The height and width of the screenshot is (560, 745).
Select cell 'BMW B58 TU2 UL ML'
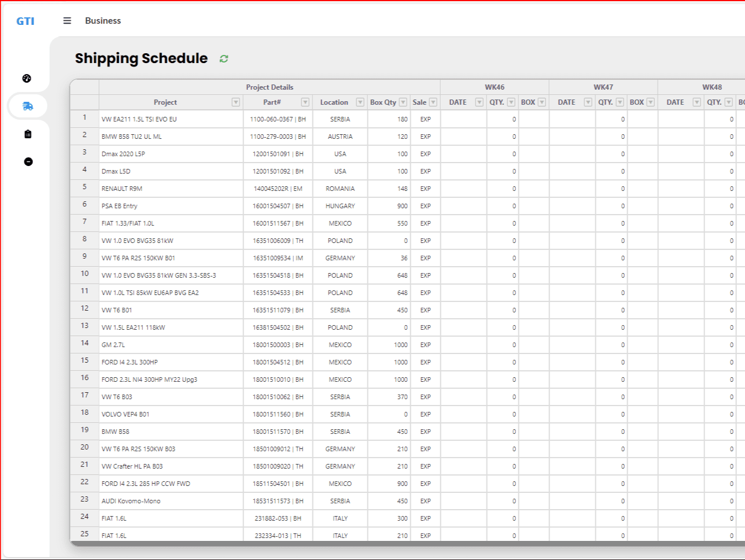click(x=171, y=137)
